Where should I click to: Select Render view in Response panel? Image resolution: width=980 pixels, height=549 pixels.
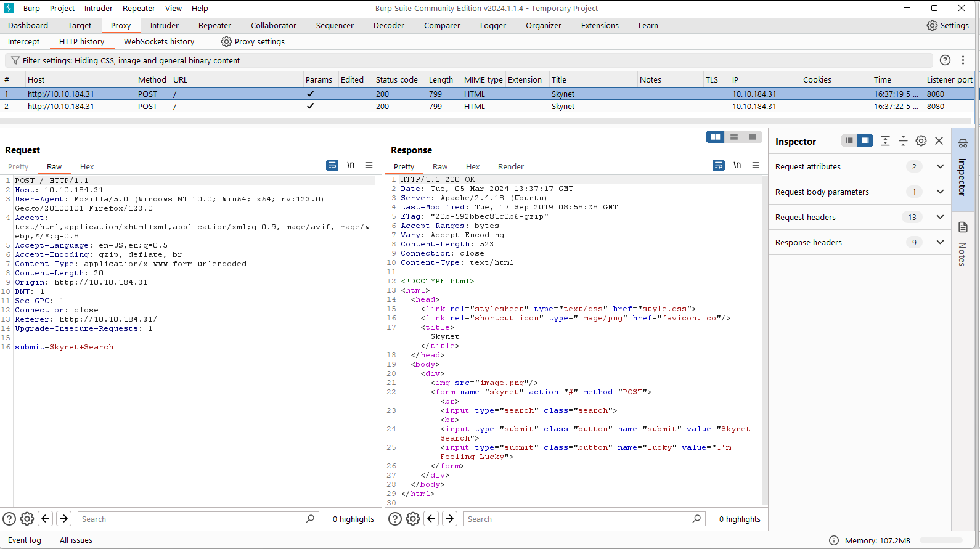(x=511, y=166)
